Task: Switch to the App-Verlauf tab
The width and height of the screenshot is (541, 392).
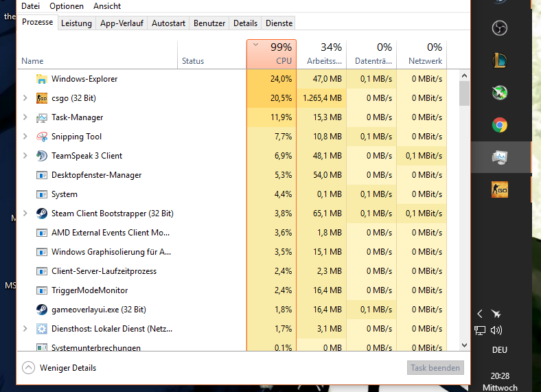Action: [122, 23]
